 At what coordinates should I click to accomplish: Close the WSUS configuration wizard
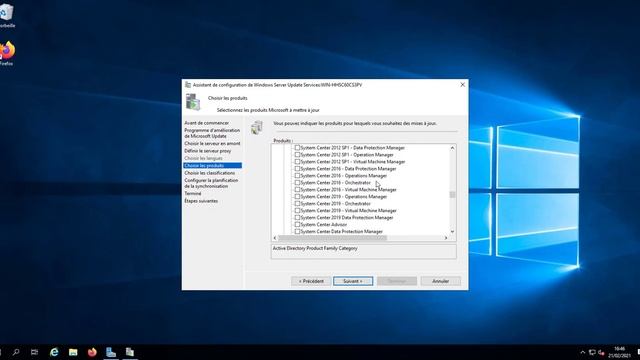click(x=462, y=85)
